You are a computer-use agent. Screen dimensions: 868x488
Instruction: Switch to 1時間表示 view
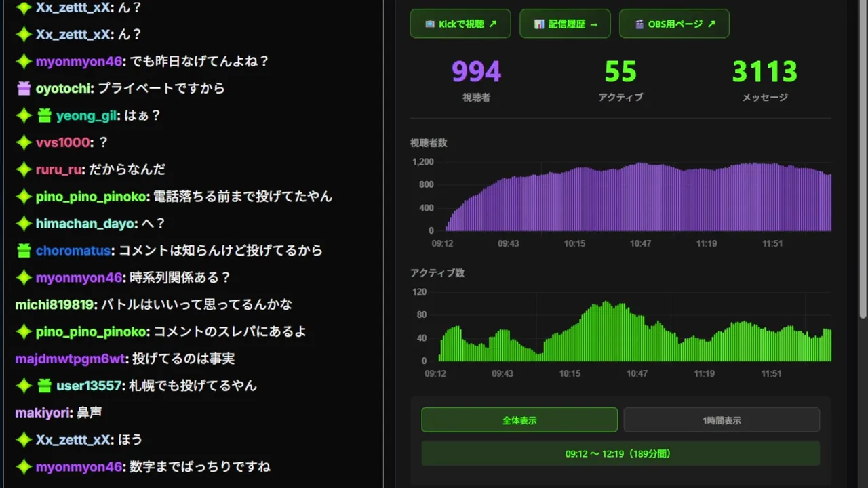[722, 420]
